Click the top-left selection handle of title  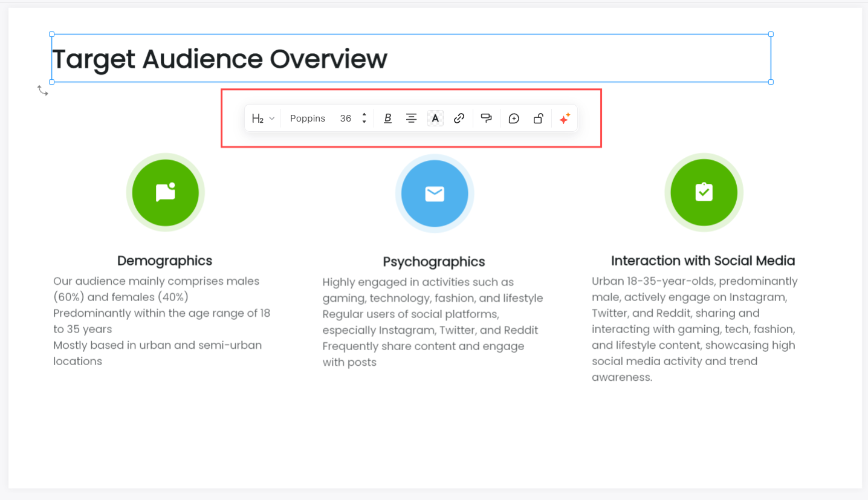coord(51,34)
